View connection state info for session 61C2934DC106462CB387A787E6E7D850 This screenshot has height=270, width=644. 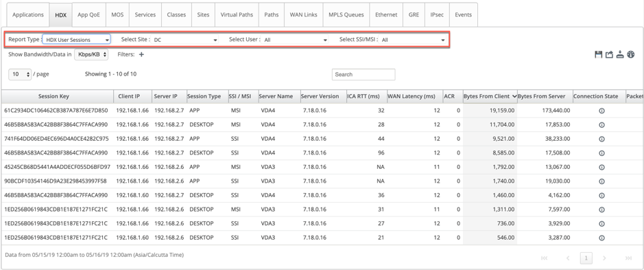click(x=601, y=111)
